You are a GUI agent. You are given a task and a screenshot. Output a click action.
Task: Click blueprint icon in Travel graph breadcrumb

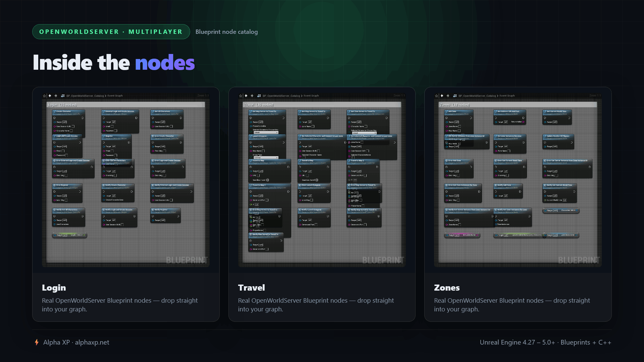[259, 96]
